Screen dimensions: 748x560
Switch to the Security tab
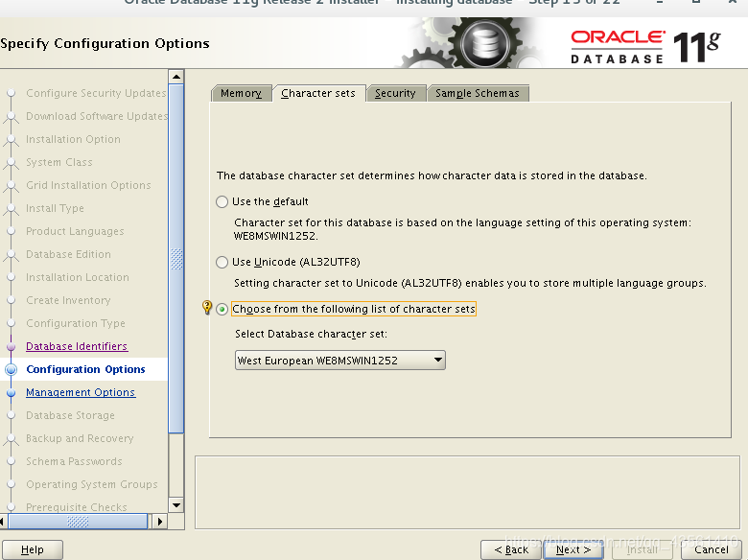(x=395, y=93)
